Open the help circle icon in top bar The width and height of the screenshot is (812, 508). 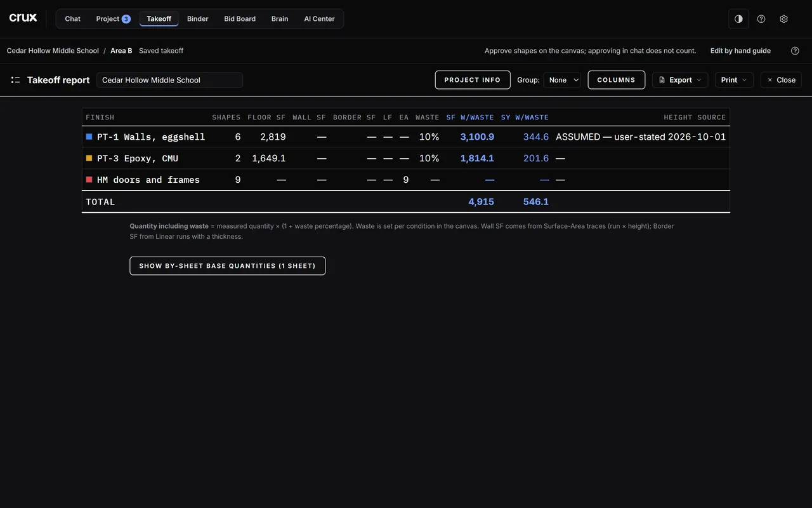(x=761, y=19)
